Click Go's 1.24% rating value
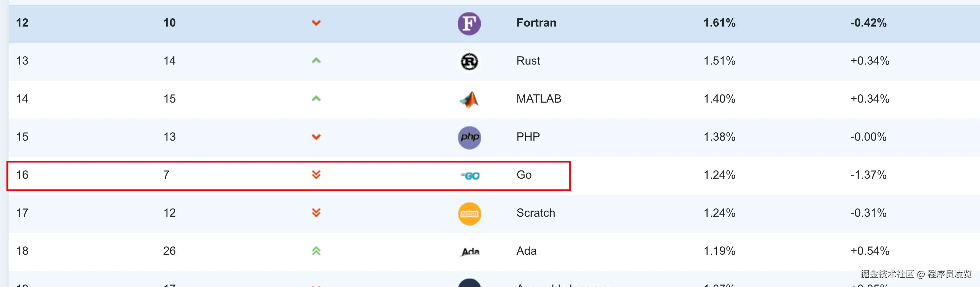 [719, 175]
